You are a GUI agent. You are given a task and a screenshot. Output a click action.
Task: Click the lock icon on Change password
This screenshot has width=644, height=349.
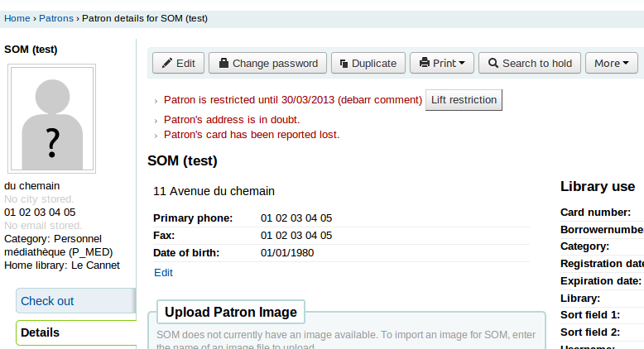click(x=223, y=63)
